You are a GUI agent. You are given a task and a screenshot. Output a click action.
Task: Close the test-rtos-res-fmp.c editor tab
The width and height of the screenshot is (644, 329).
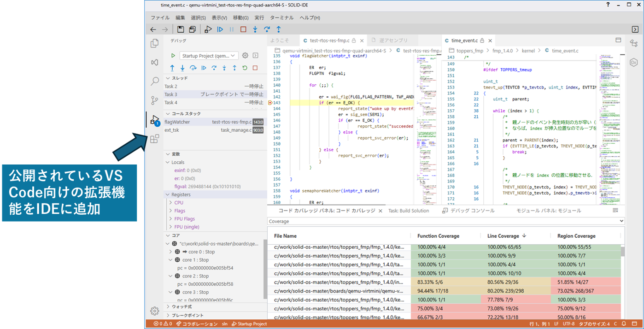(361, 41)
